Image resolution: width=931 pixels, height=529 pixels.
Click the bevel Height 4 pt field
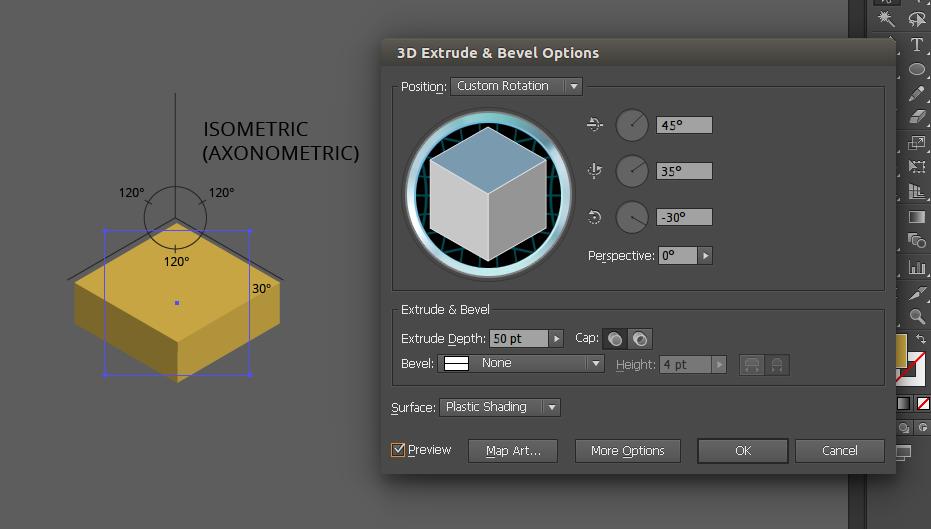685,365
